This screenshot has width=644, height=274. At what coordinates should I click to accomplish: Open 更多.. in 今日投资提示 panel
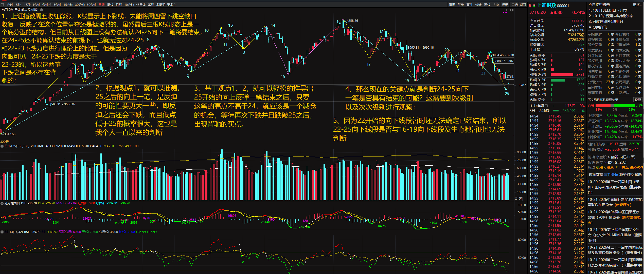[x=638, y=5]
